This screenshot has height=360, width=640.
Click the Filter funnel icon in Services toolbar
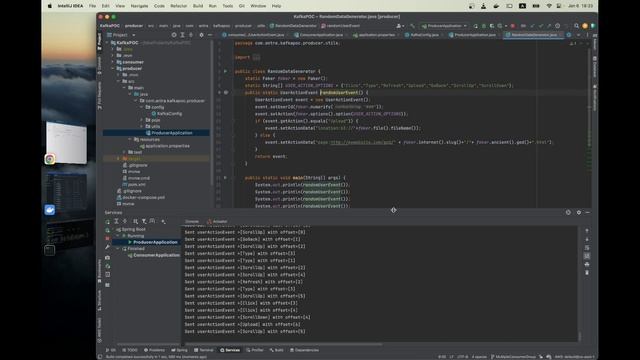[x=144, y=221]
